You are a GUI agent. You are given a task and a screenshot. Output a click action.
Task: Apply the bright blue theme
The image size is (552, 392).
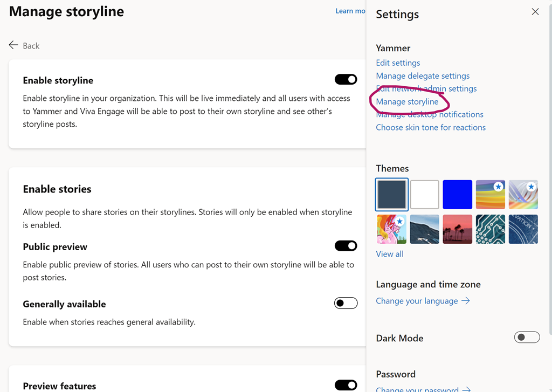coord(458,195)
